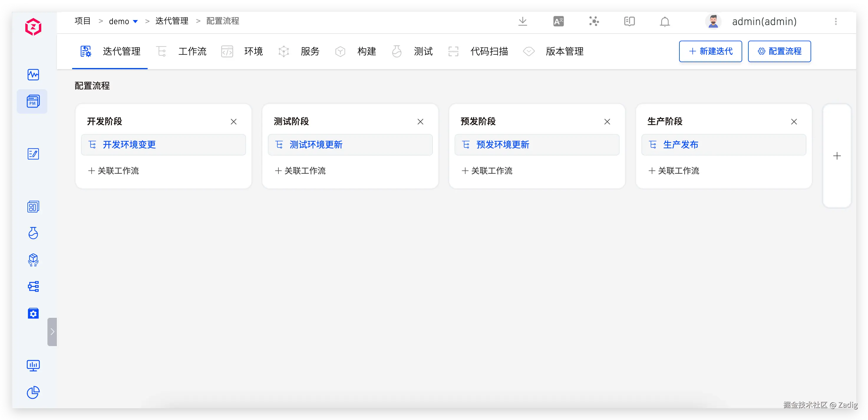Open the test flask sidebar icon
The width and height of the screenshot is (868, 420).
[x=33, y=233]
